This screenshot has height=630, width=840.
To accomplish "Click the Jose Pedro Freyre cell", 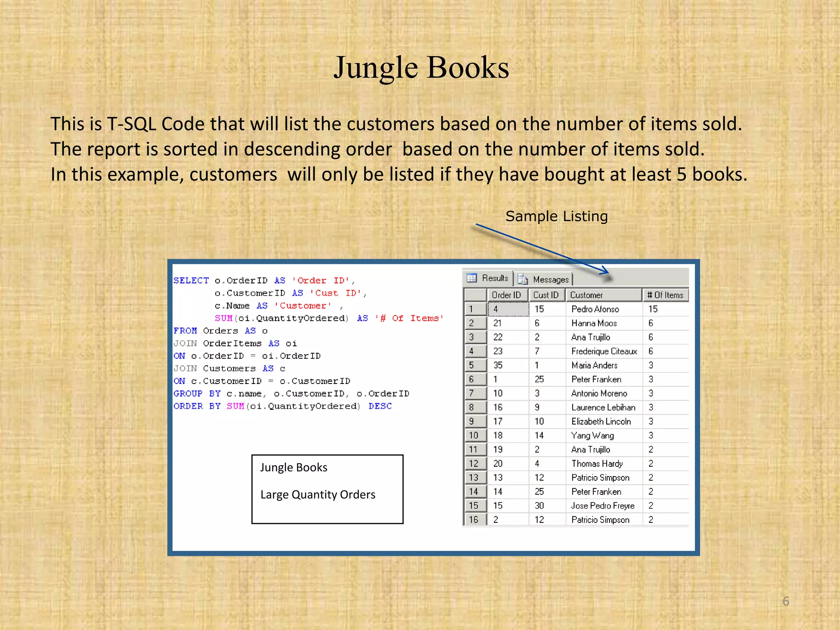I will (604, 506).
